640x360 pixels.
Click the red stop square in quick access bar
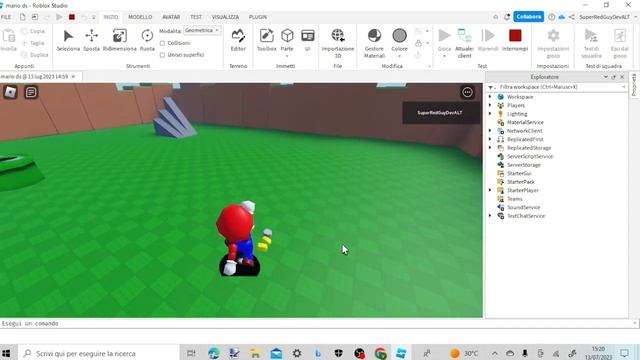(x=72, y=17)
